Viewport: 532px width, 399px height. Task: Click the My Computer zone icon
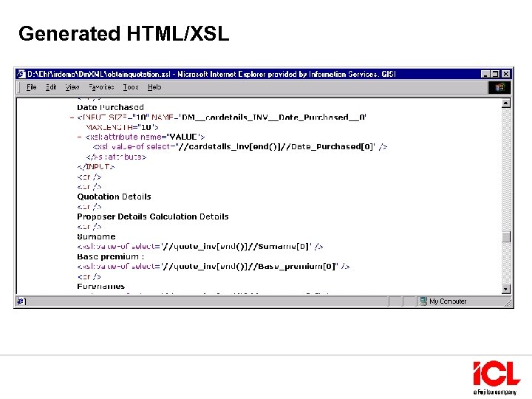pos(423,301)
